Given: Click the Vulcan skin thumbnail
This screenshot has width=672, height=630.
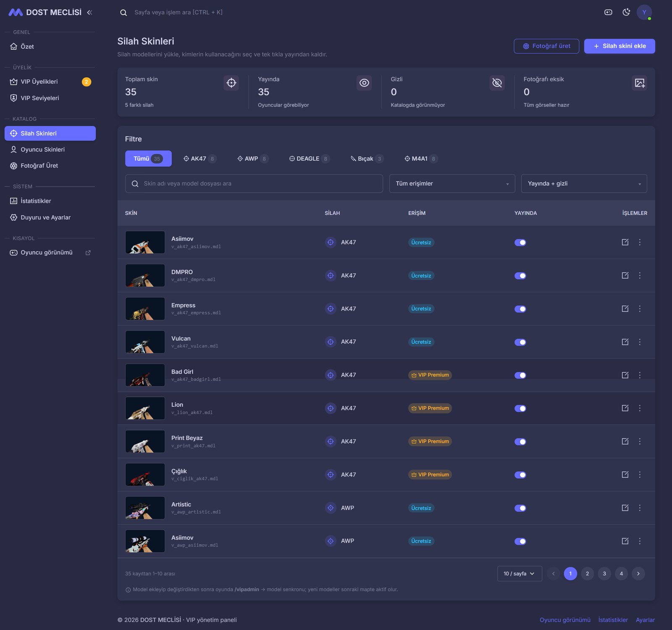Looking at the screenshot, I should click(x=145, y=342).
